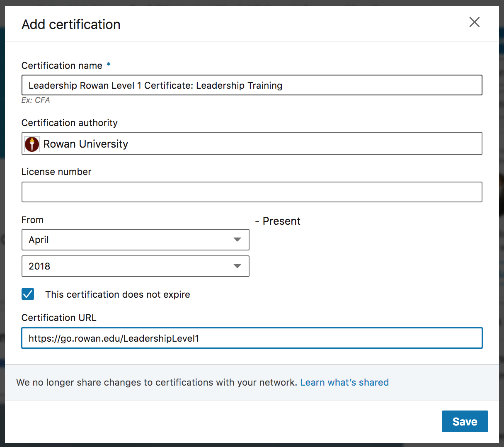
Task: Click the Certification URL text box
Action: tap(252, 338)
